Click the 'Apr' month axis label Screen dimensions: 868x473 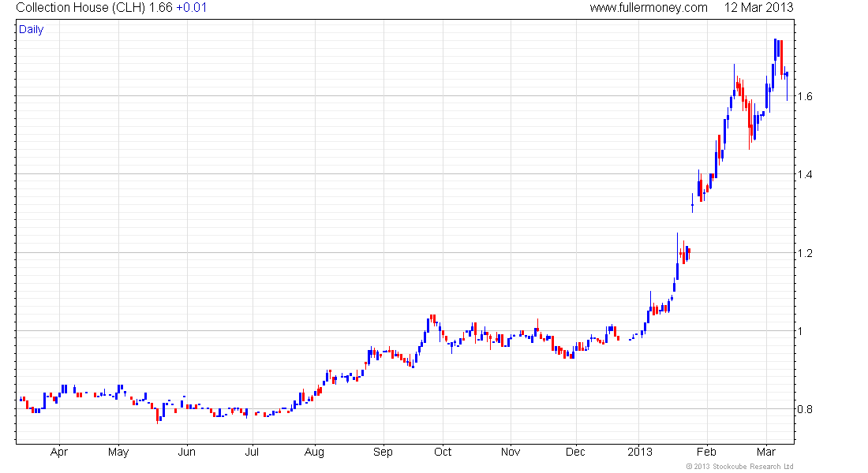click(x=58, y=452)
